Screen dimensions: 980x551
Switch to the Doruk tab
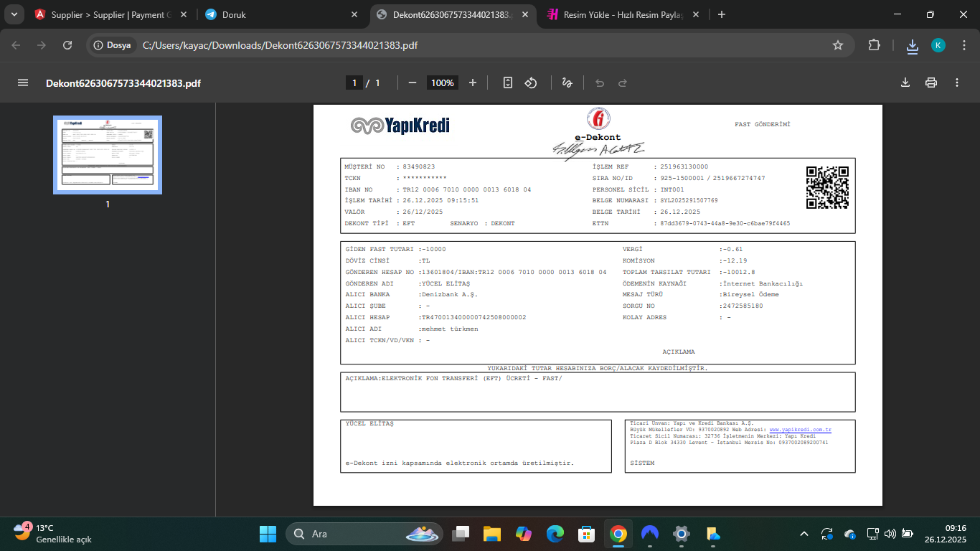tap(282, 14)
